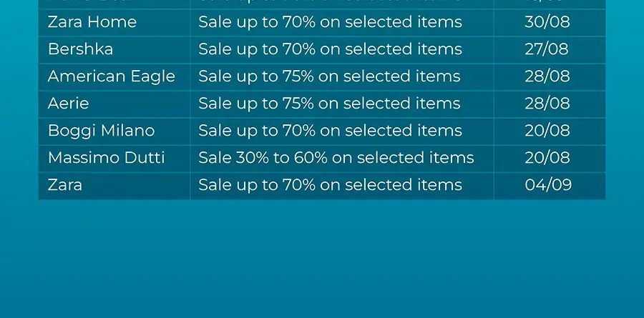Screen dimensions: 644x318
Task: Click Aerie's sale up to 75% text
Action: (329, 104)
